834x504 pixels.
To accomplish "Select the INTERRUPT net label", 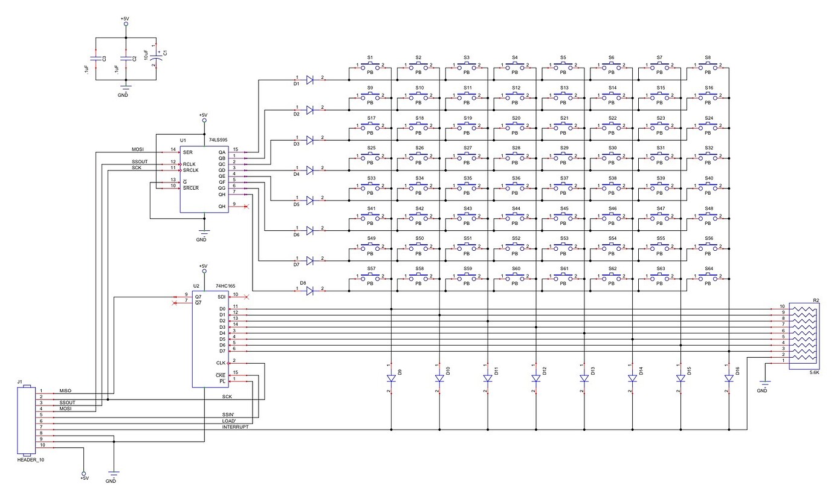I will point(236,425).
